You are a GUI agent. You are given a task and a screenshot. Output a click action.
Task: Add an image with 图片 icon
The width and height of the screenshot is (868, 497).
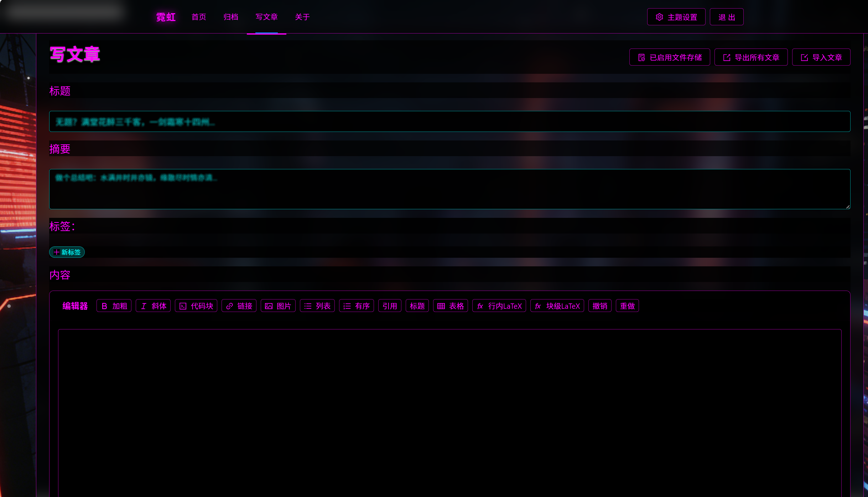click(x=269, y=306)
